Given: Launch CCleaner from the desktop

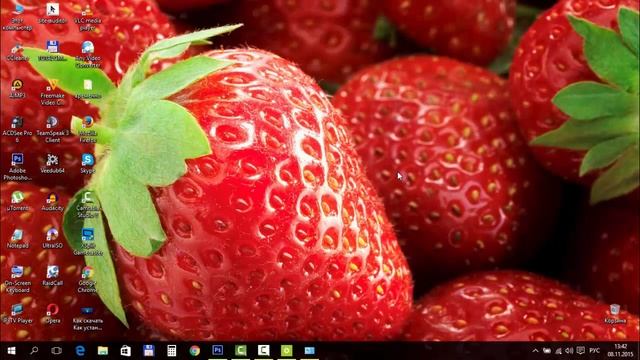Looking at the screenshot, I should coord(17,52).
